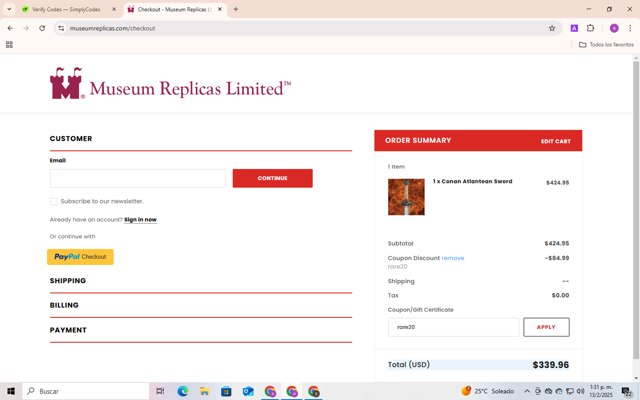The height and width of the screenshot is (400, 640).
Task: Expand the PAYMENT section
Action: tap(68, 330)
